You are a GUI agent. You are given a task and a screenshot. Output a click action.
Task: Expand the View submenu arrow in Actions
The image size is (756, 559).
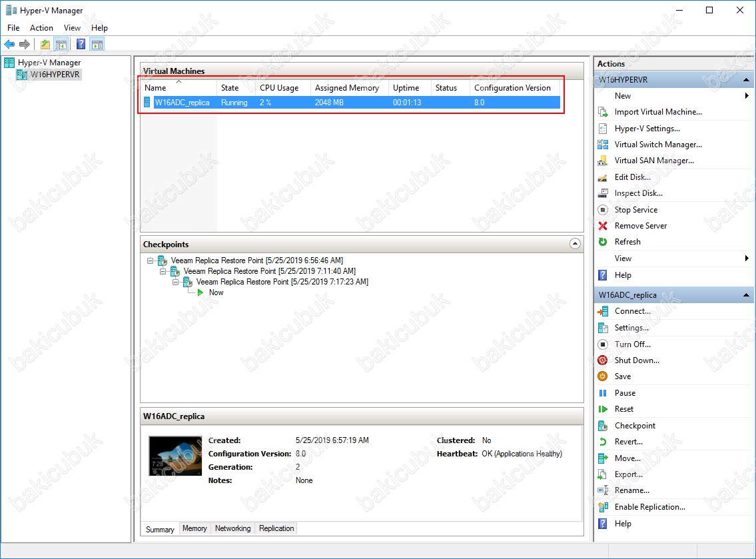[747, 259]
